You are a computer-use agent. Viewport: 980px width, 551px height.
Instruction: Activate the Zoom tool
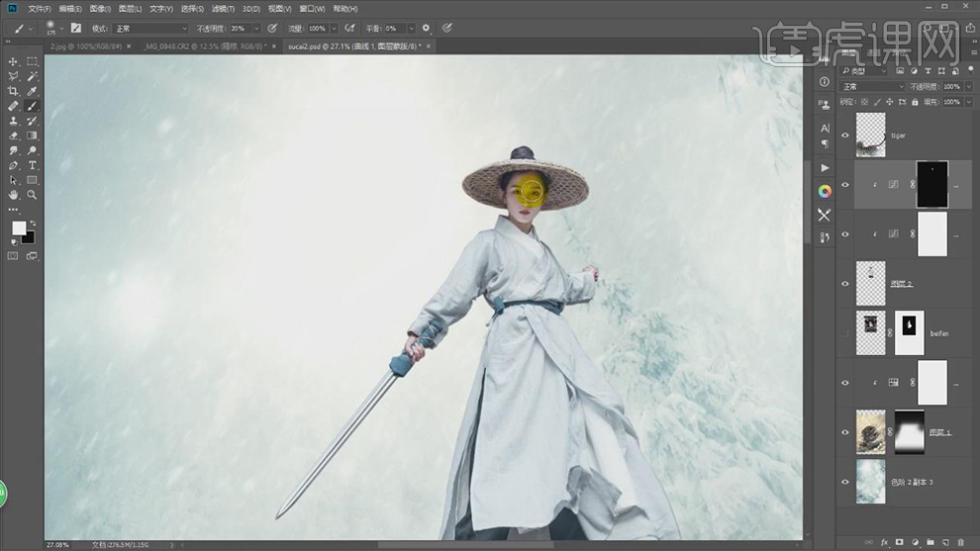click(x=33, y=195)
